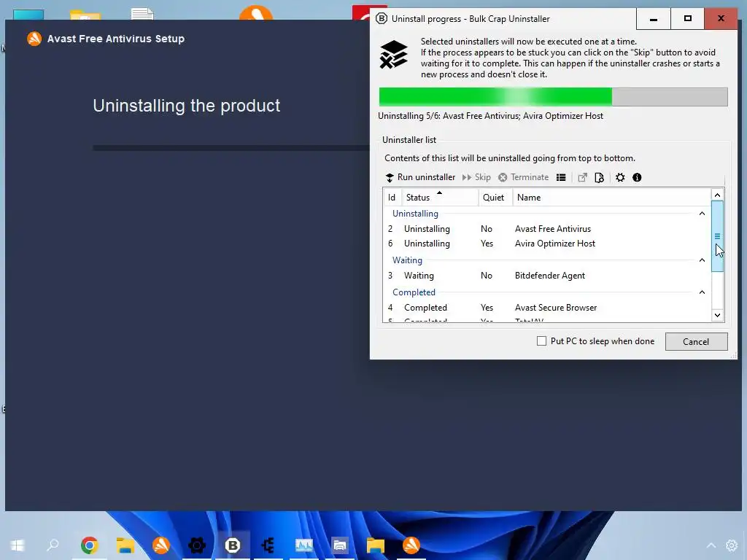747x560 pixels.
Task: Click the list view icon in toolbar
Action: click(x=561, y=178)
